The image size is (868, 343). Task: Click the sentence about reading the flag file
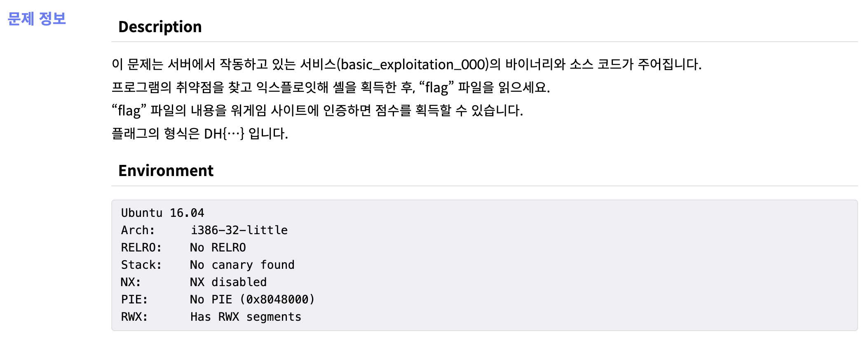[x=331, y=87]
